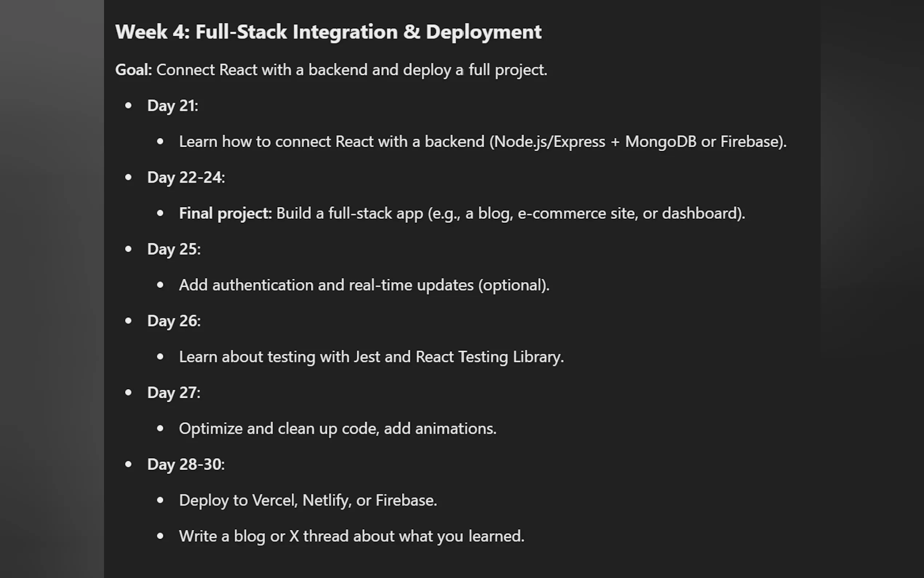Select the 'Day 28-30:' bullet label
Image resolution: width=924 pixels, height=578 pixels.
tap(186, 465)
